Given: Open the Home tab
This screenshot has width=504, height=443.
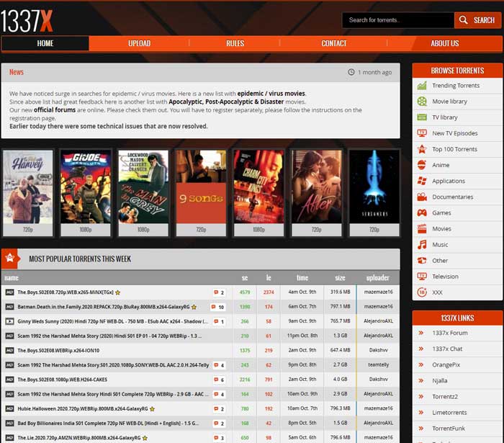Looking at the screenshot, I should pos(45,43).
